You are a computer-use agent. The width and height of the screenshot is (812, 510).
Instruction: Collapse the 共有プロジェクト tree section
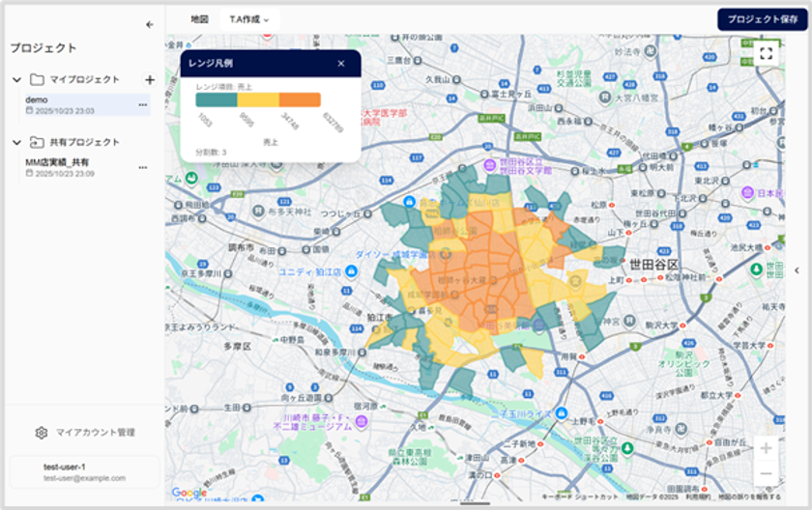(x=16, y=142)
